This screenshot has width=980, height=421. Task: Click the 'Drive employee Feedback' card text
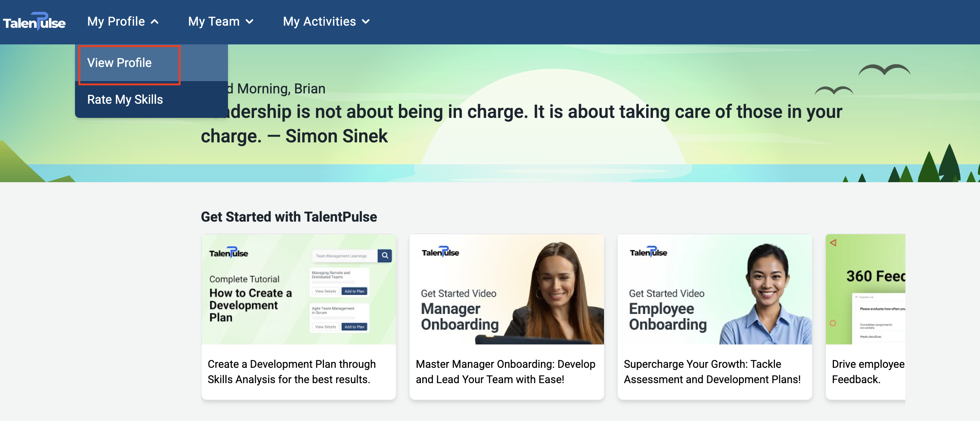(867, 371)
